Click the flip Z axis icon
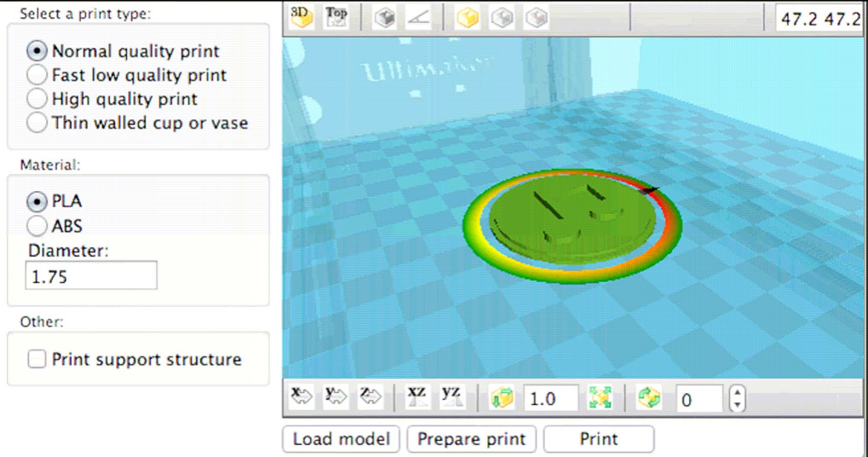868x457 pixels. (370, 396)
